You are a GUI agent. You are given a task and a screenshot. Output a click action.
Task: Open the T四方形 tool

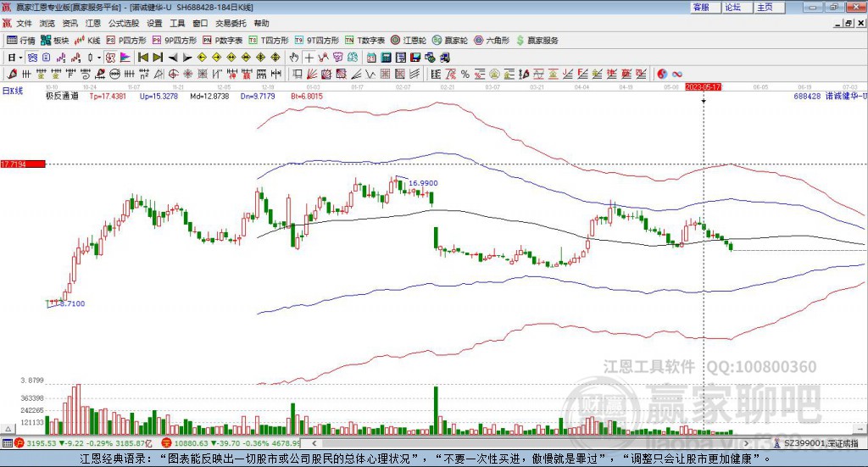coord(269,41)
